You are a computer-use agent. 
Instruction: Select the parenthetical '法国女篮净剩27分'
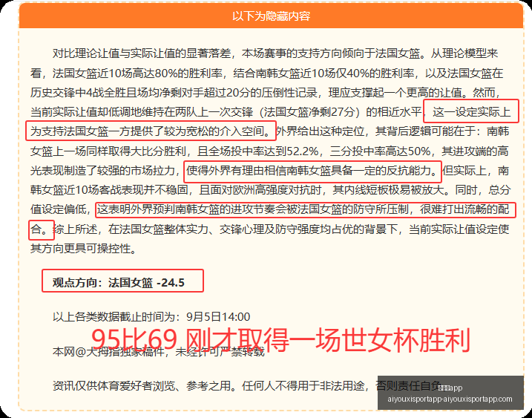pyautogui.click(x=309, y=111)
